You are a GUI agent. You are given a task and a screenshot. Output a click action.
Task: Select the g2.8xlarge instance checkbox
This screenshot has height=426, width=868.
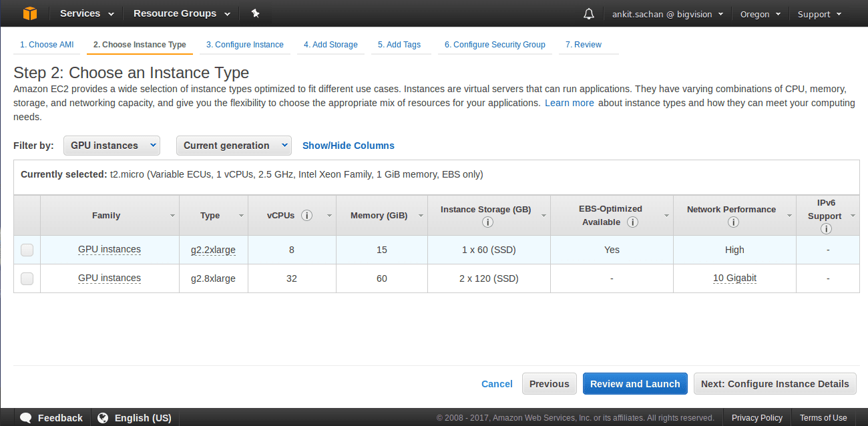(27, 278)
